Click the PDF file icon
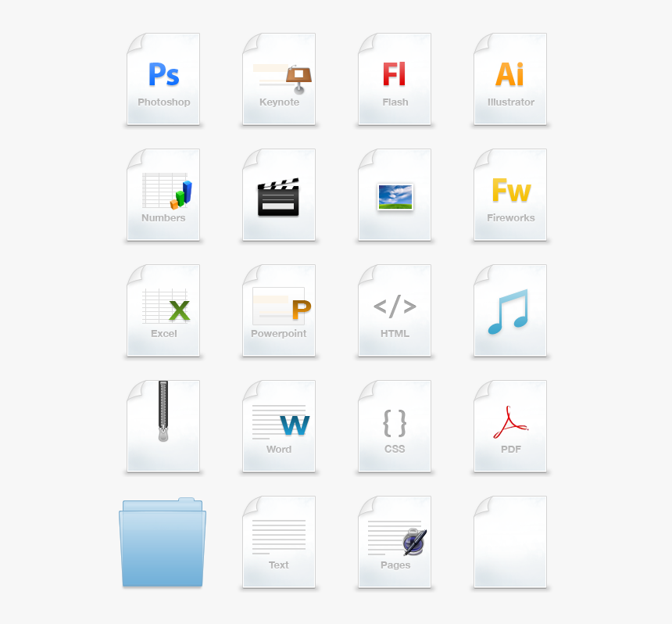Image resolution: width=672 pixels, height=624 pixels. (510, 427)
